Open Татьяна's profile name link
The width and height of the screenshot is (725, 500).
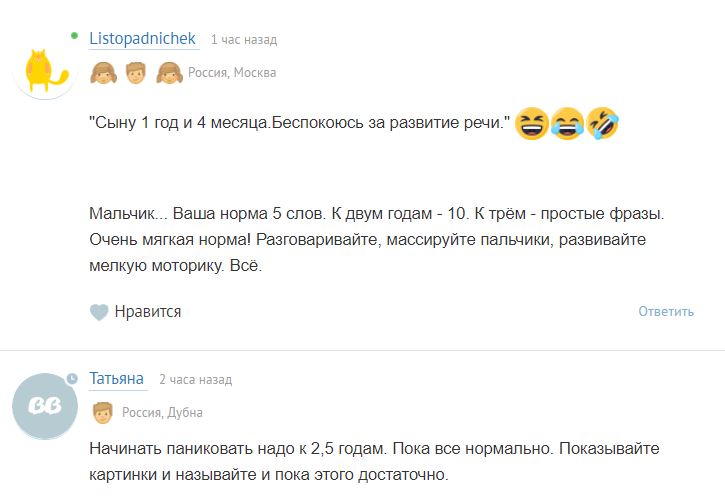(x=117, y=379)
